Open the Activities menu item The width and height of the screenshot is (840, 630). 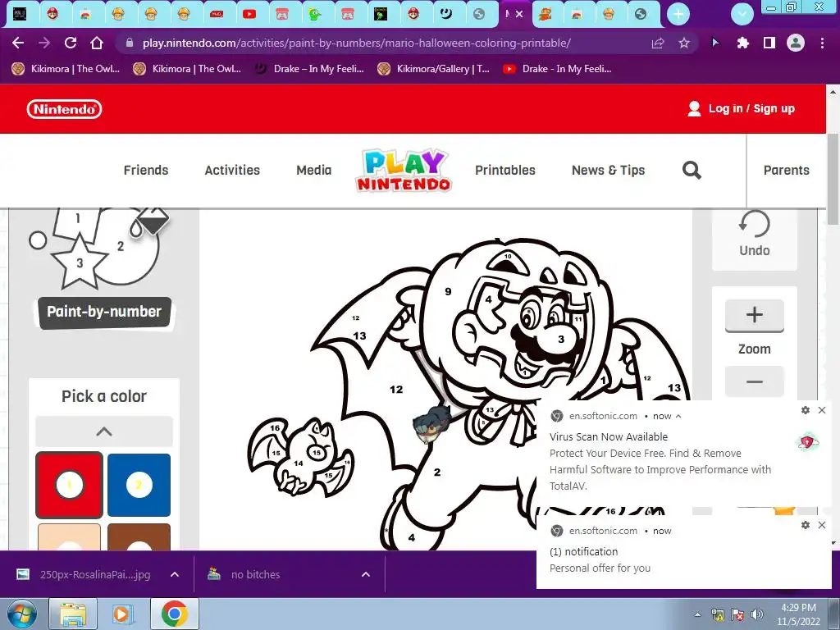tap(232, 171)
